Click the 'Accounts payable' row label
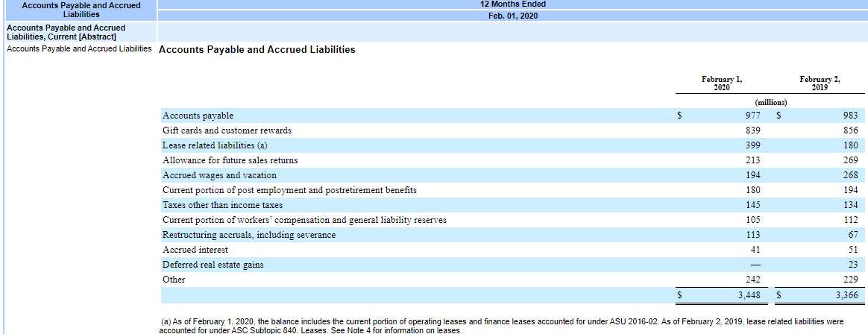868x334 pixels. coord(198,116)
